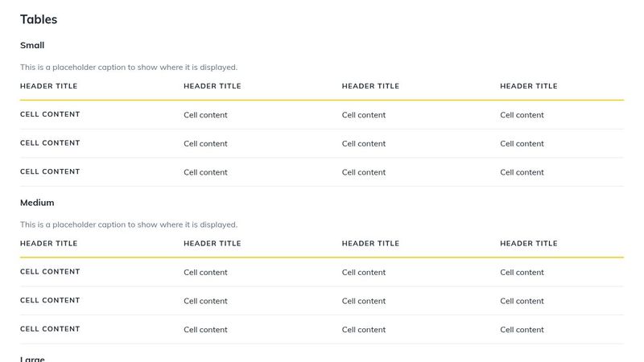Click third-column cell in Small table's third row
Image resolution: width=644 pixels, height=362 pixels.
click(x=364, y=172)
